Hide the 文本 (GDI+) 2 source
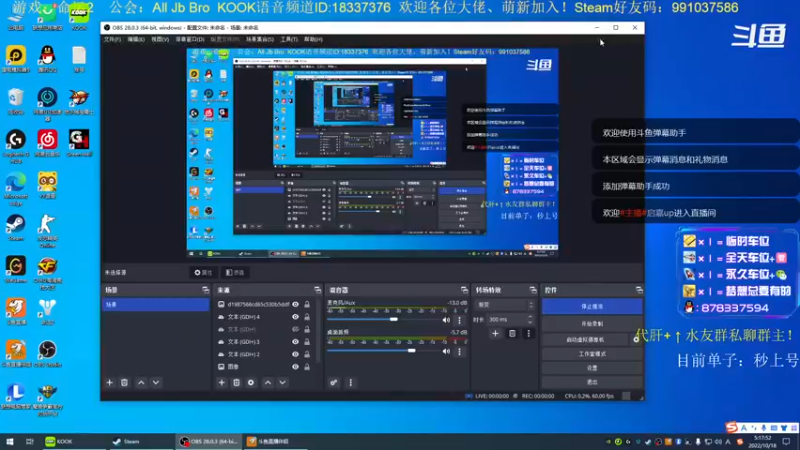The image size is (800, 450). point(295,354)
